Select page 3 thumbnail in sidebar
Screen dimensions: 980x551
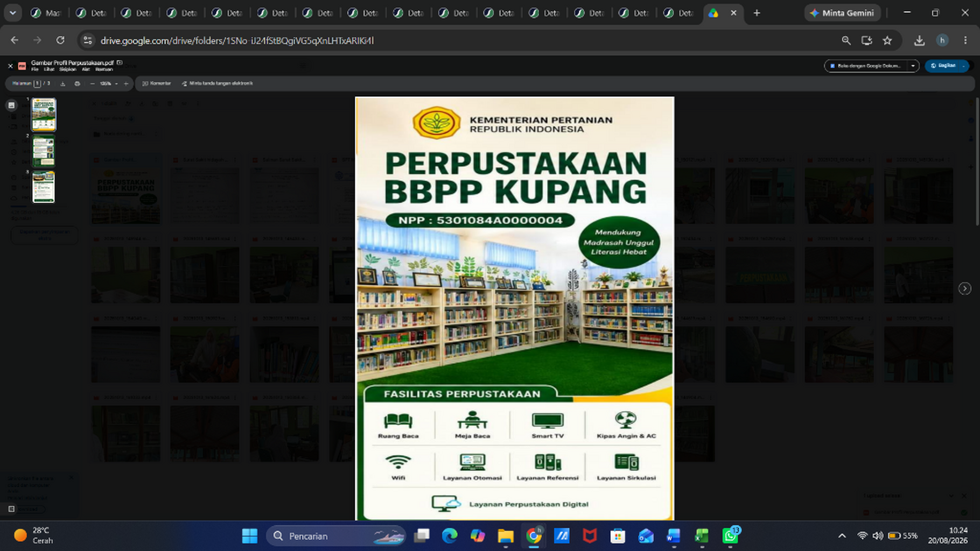44,187
